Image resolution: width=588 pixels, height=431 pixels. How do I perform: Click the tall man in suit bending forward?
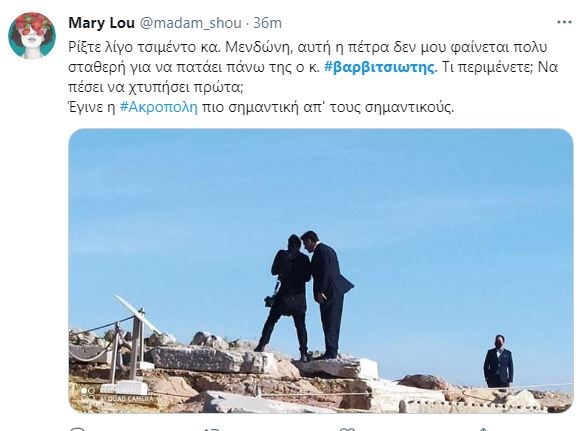326,294
